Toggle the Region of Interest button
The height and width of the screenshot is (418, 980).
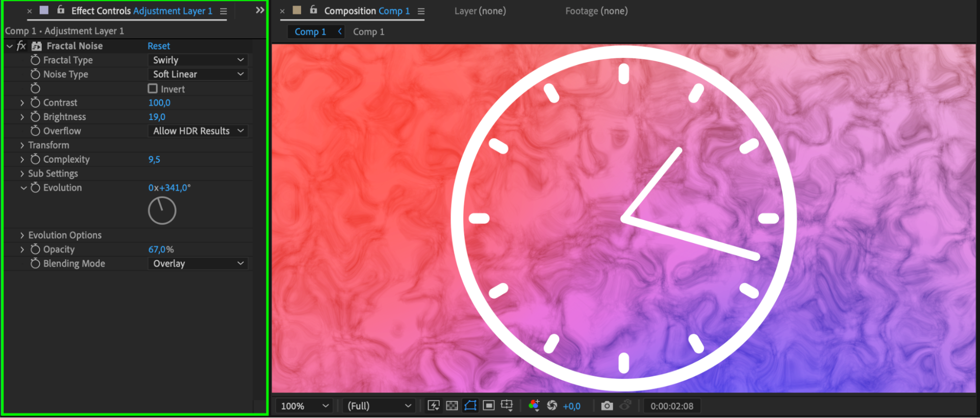pyautogui.click(x=488, y=406)
